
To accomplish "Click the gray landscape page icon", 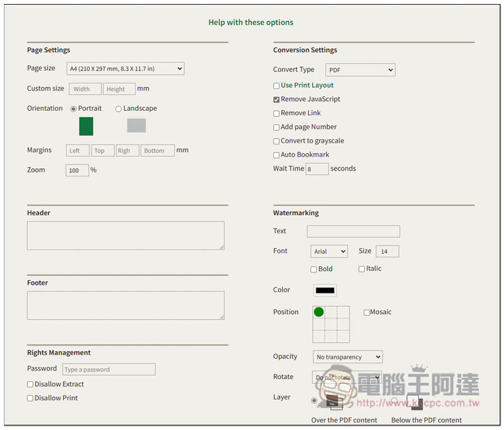I will pos(136,125).
